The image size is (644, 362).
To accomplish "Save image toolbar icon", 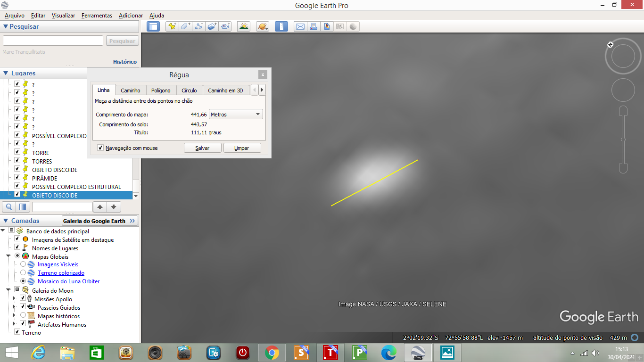I will point(326,26).
